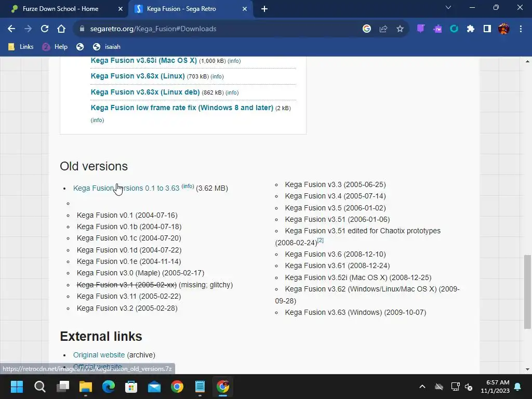Click the teal circular extension icon
Screen dimensions: 532x399
(x=454, y=29)
